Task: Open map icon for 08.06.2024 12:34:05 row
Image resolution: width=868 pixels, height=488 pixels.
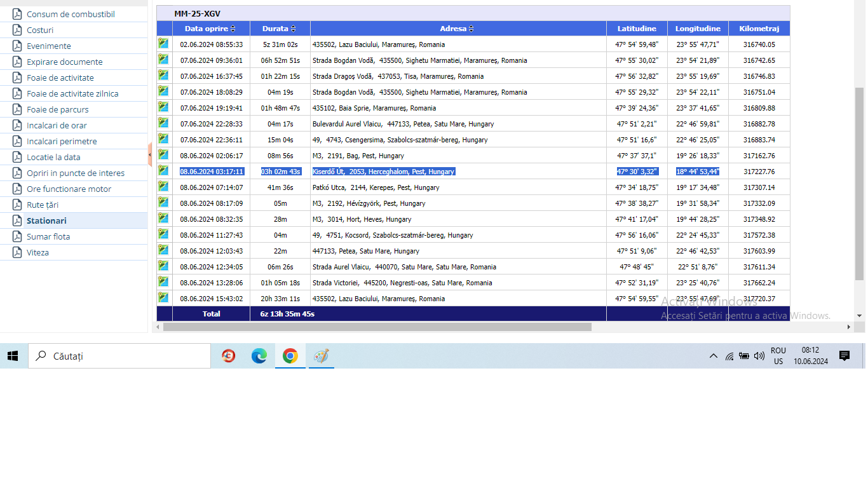Action: click(164, 266)
